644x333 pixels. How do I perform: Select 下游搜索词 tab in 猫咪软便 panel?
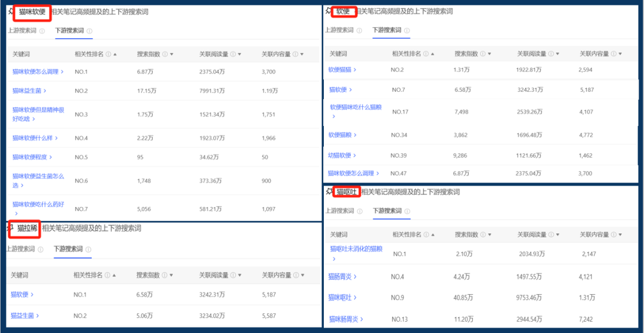70,31
